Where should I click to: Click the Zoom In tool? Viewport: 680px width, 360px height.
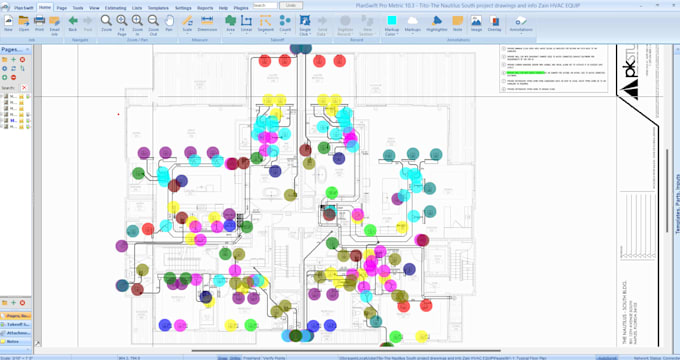tap(137, 26)
